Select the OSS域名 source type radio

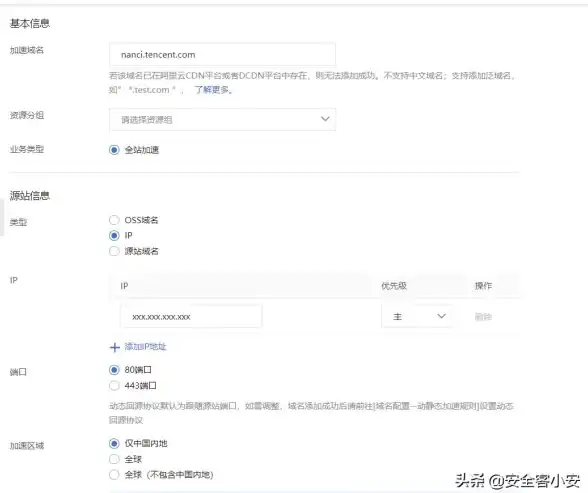click(114, 220)
